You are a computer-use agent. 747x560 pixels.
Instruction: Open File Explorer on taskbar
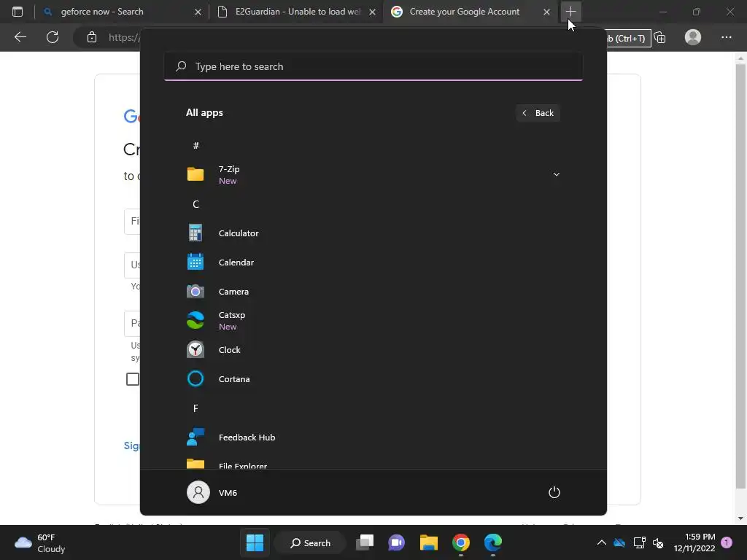pos(429,542)
